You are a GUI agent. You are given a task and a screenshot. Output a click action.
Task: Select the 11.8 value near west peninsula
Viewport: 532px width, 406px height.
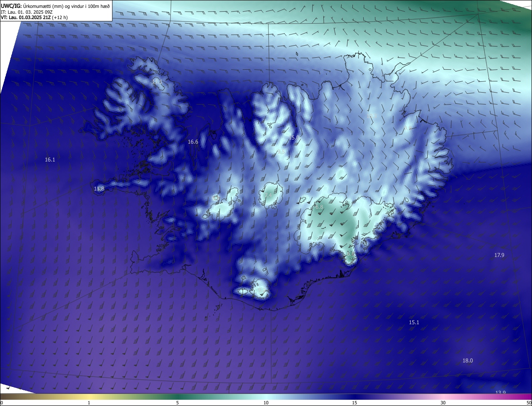(x=99, y=189)
